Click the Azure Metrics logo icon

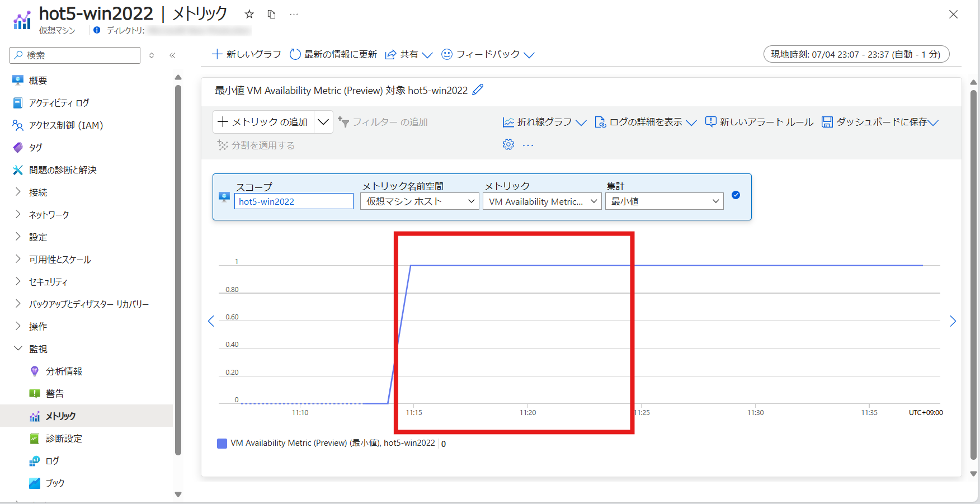pyautogui.click(x=22, y=20)
